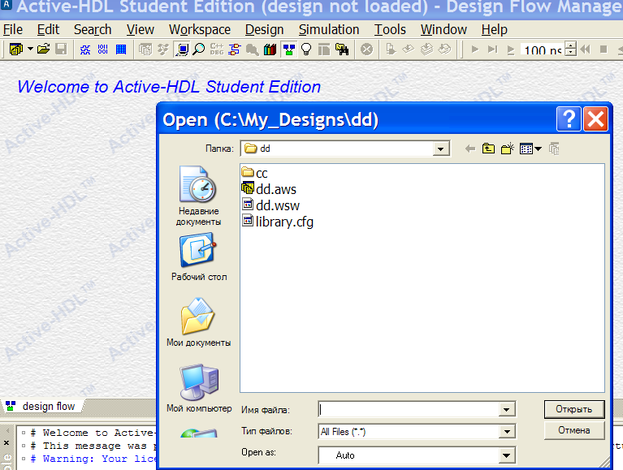623x470 pixels.
Task: Click the Открыть button
Action: (x=574, y=409)
